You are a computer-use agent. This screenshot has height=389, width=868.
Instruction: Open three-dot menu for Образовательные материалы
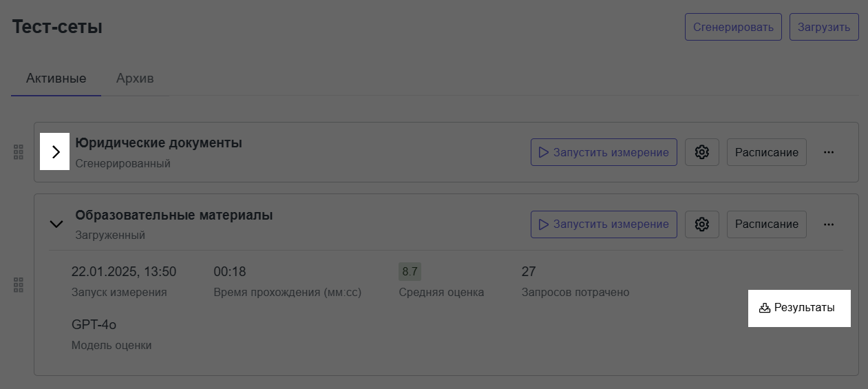[829, 224]
